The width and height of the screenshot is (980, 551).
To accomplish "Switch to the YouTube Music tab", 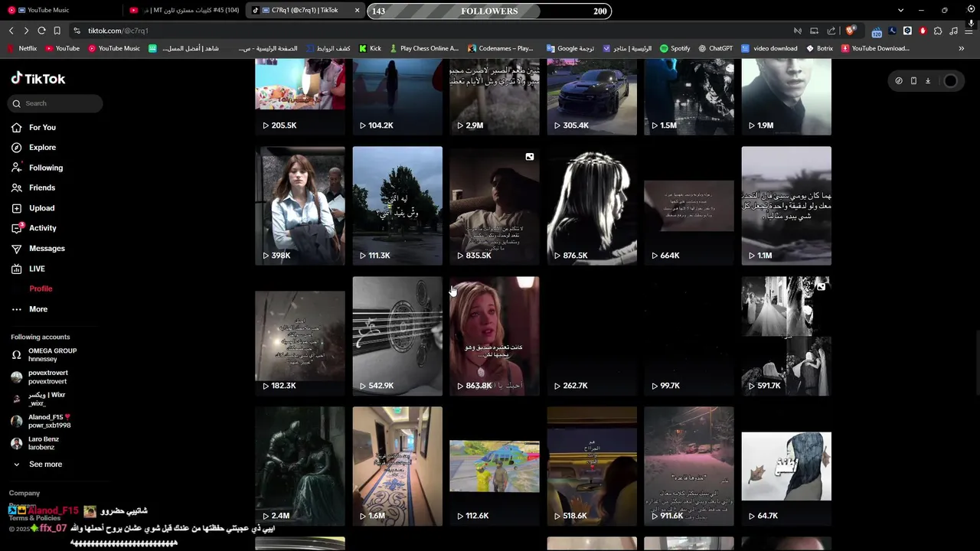I will (x=61, y=10).
